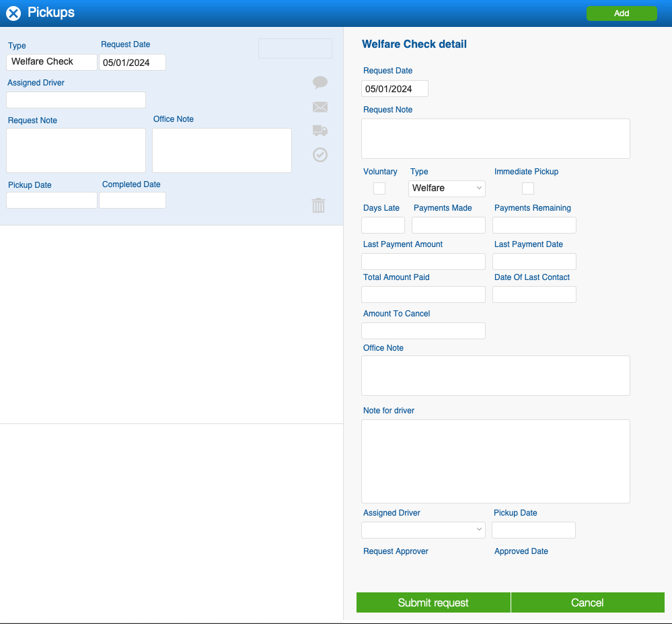
Task: Click the checkmark circle complete icon
Action: pyautogui.click(x=320, y=155)
